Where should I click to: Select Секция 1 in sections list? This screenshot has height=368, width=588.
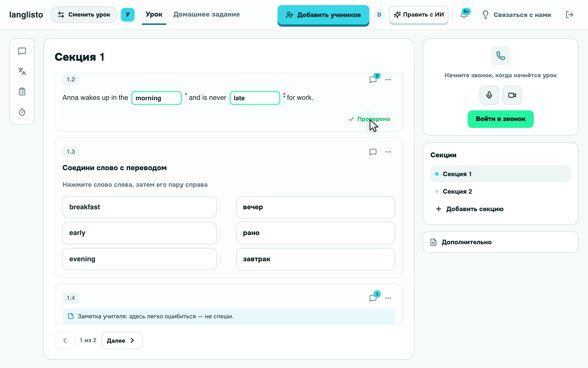tap(500, 174)
